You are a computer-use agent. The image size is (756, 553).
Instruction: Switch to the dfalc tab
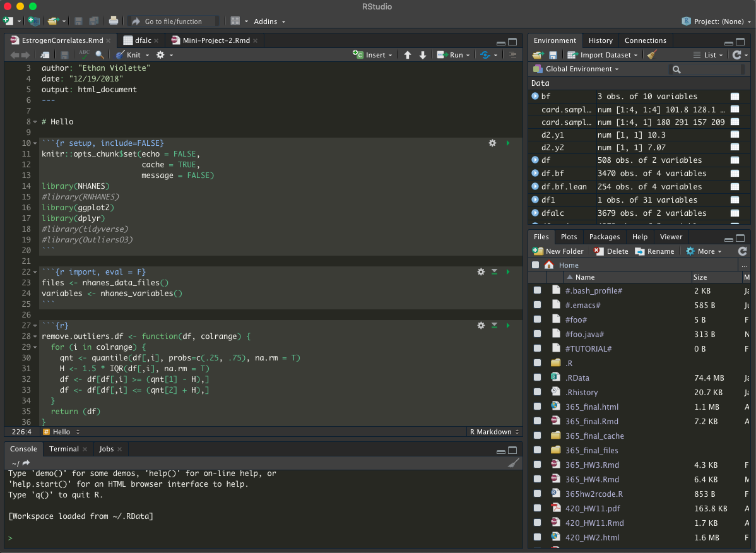141,40
